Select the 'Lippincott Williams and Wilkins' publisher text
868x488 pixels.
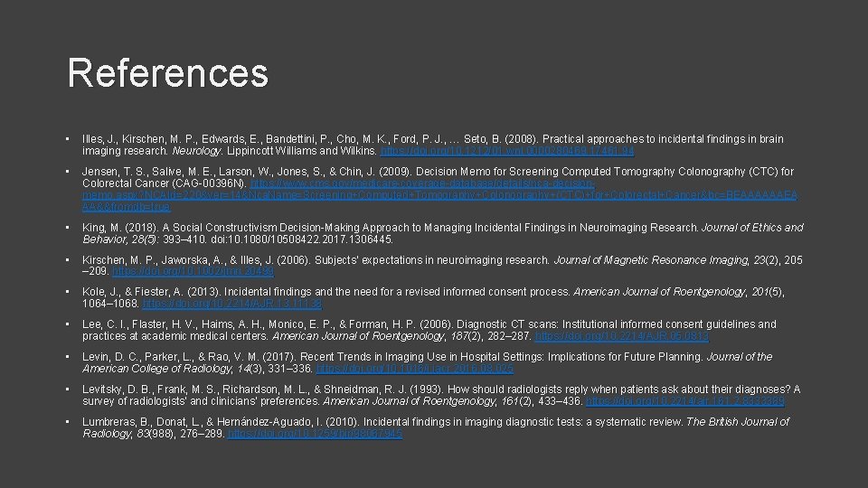(301, 151)
